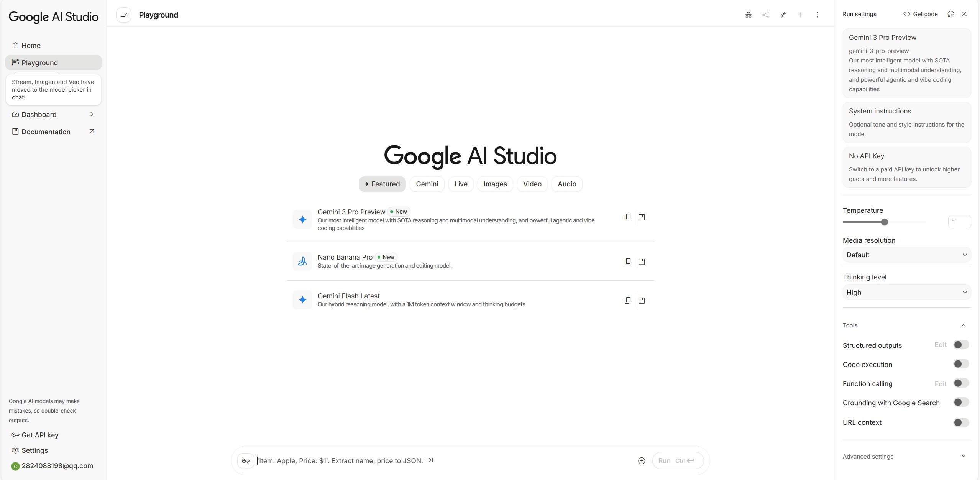Screen dimensions: 980x480
Task: Enable the Structured outputs toggle
Action: point(961,345)
